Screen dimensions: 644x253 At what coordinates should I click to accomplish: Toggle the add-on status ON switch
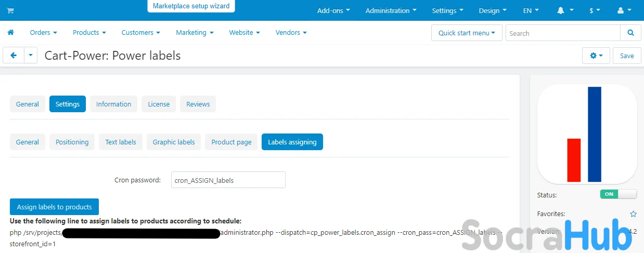[618, 194]
